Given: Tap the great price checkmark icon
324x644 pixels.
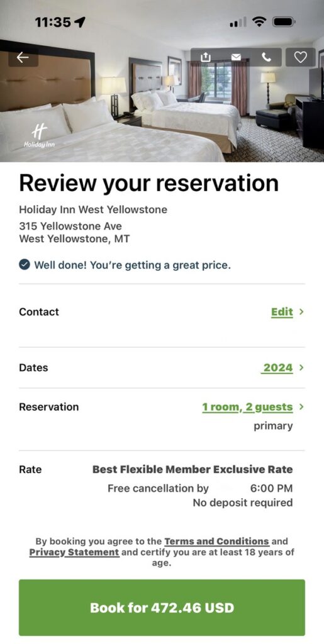Looking at the screenshot, I should click(25, 265).
